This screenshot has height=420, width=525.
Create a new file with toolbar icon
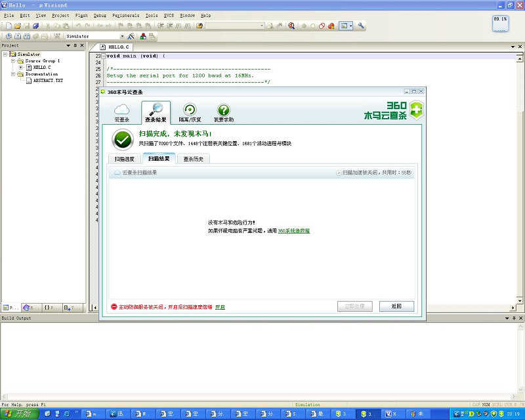point(9,26)
